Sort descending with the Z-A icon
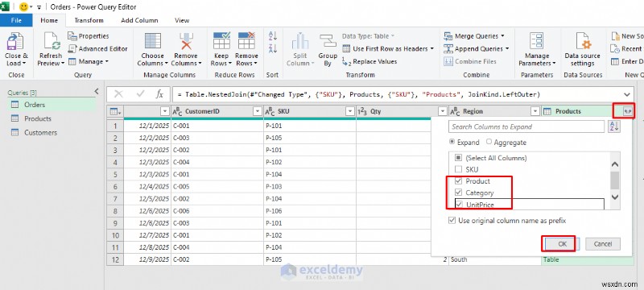Screen dimensions: 644x290 [x=272, y=48]
